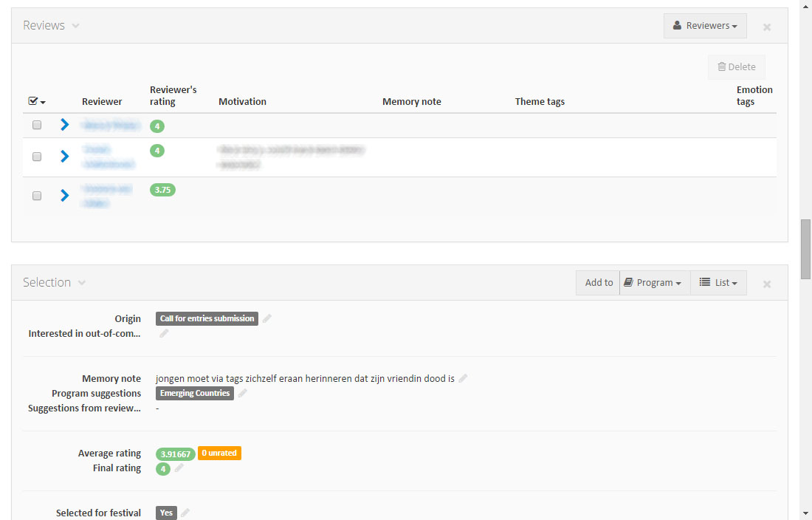The height and width of the screenshot is (520, 812).
Task: Expand the second reviewer row details
Action: [x=65, y=157]
